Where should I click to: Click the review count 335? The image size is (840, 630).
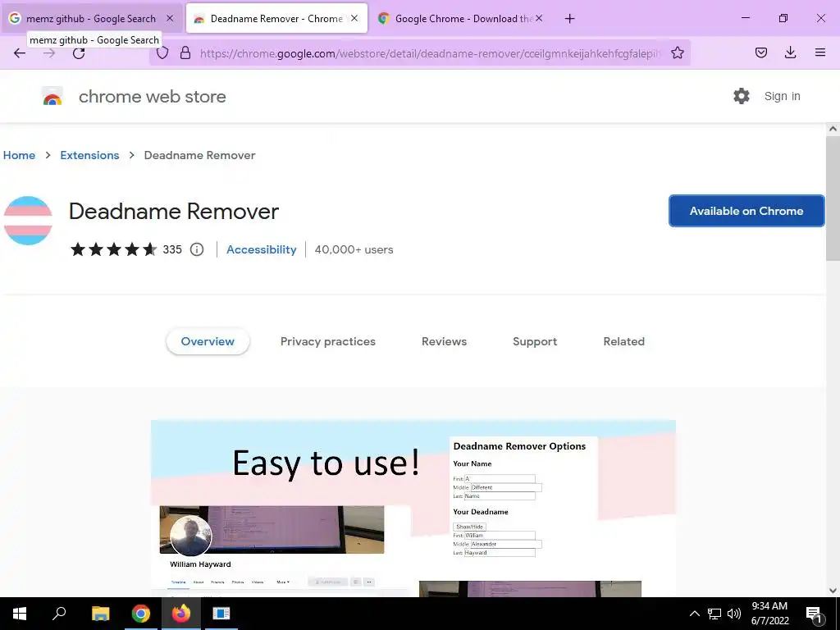(x=172, y=249)
